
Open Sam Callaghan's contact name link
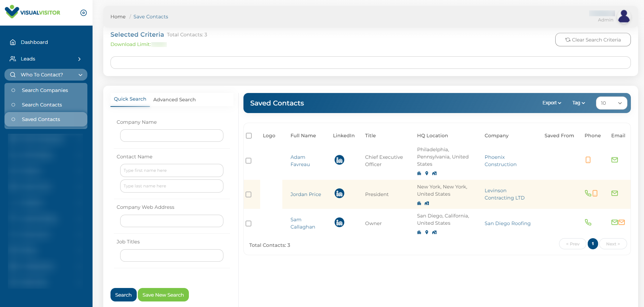pyautogui.click(x=303, y=223)
